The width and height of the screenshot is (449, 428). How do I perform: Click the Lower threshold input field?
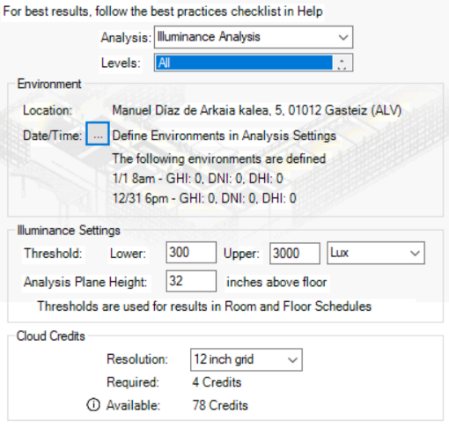[191, 252]
